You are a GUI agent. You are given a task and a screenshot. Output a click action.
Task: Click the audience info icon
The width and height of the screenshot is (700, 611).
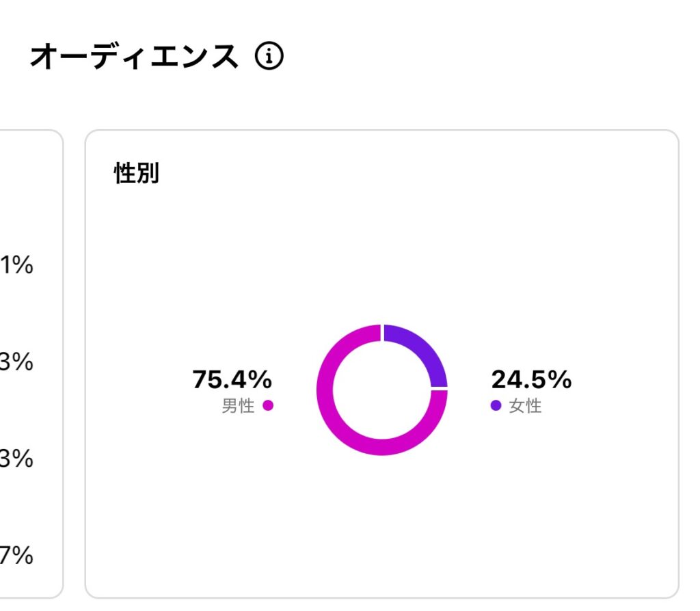pyautogui.click(x=269, y=56)
